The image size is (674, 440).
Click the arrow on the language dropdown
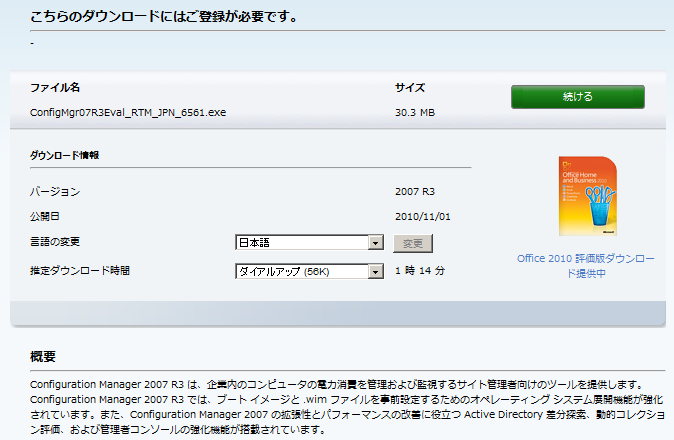375,243
